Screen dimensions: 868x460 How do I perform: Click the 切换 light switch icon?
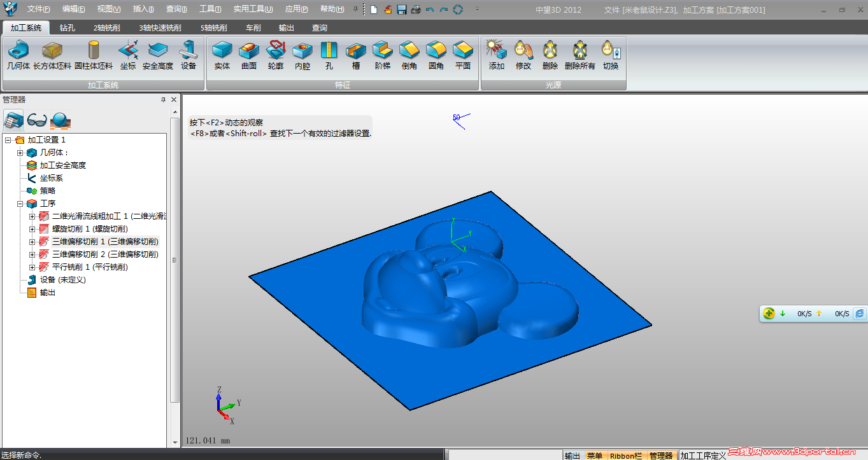[x=611, y=55]
